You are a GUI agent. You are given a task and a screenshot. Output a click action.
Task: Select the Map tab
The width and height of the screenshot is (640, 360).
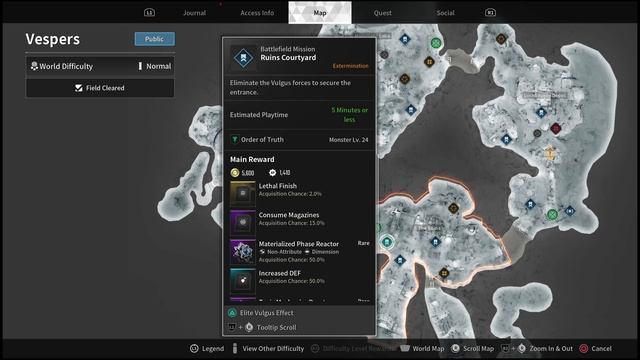point(320,13)
